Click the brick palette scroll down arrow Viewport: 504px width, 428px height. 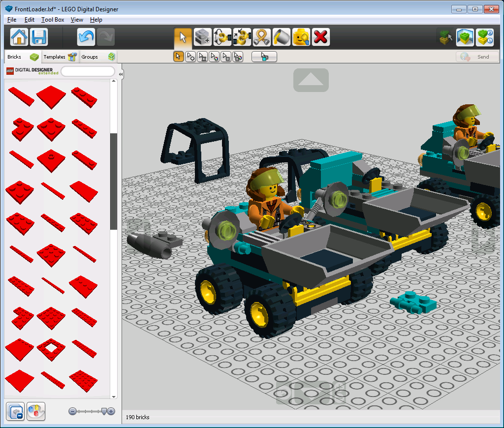tap(114, 397)
